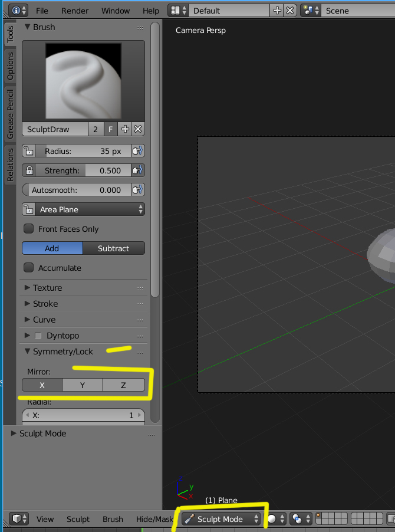Click the brush preview thumbnail
The height and width of the screenshot is (532, 395).
(83, 81)
